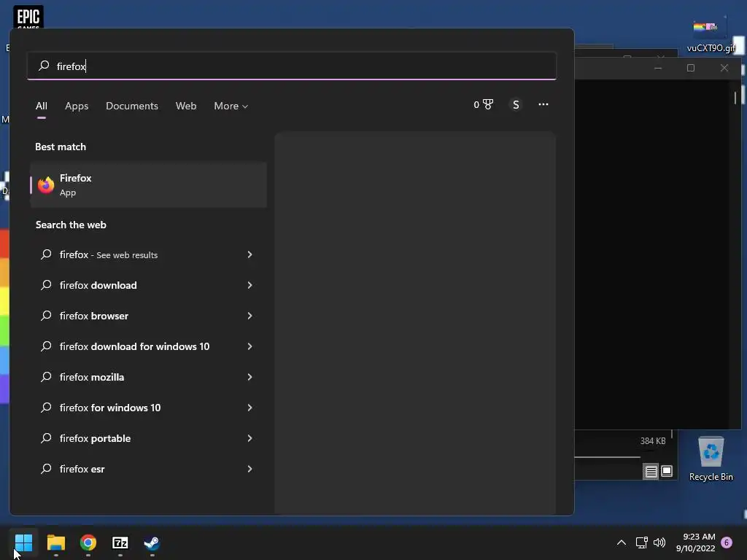This screenshot has height=560, width=747.
Task: Select 'firefox - See web results' suggestion
Action: 148,254
